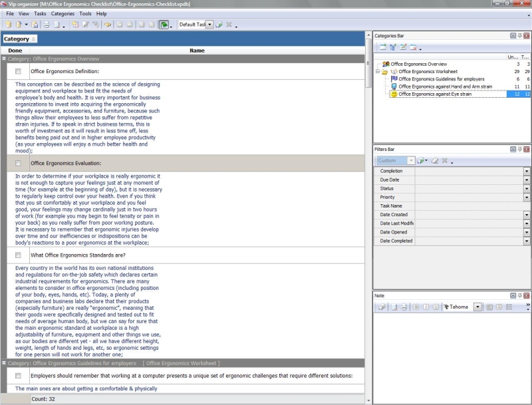Sort by the Name column header
The width and height of the screenshot is (532, 405).
(197, 51)
